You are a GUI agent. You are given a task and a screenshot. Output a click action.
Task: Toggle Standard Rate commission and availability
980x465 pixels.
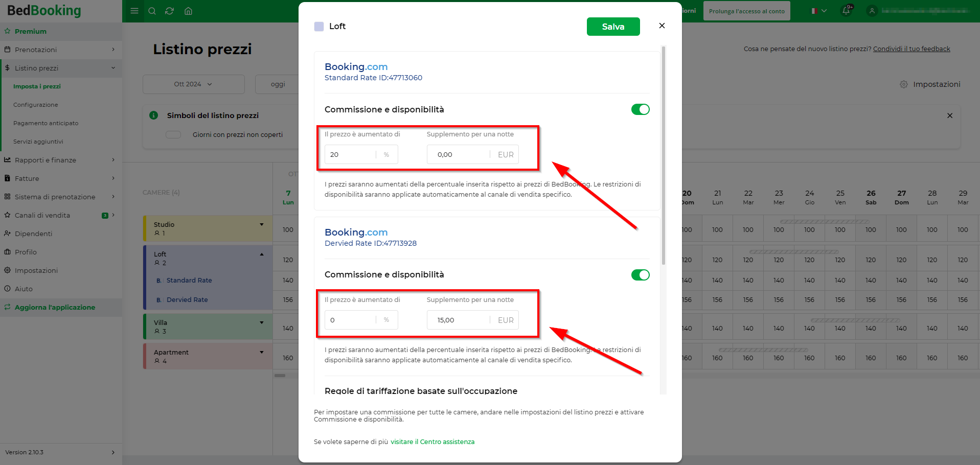click(640, 109)
